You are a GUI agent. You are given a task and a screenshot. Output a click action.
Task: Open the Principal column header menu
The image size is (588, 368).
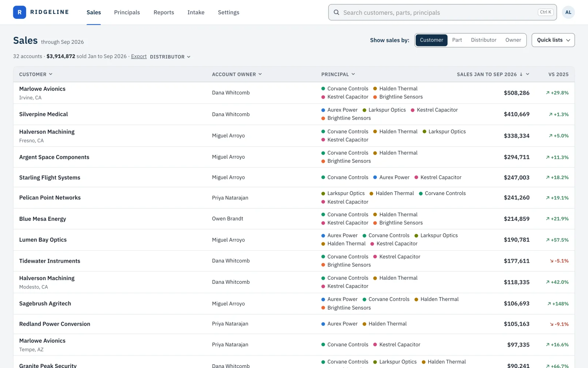[x=338, y=74]
